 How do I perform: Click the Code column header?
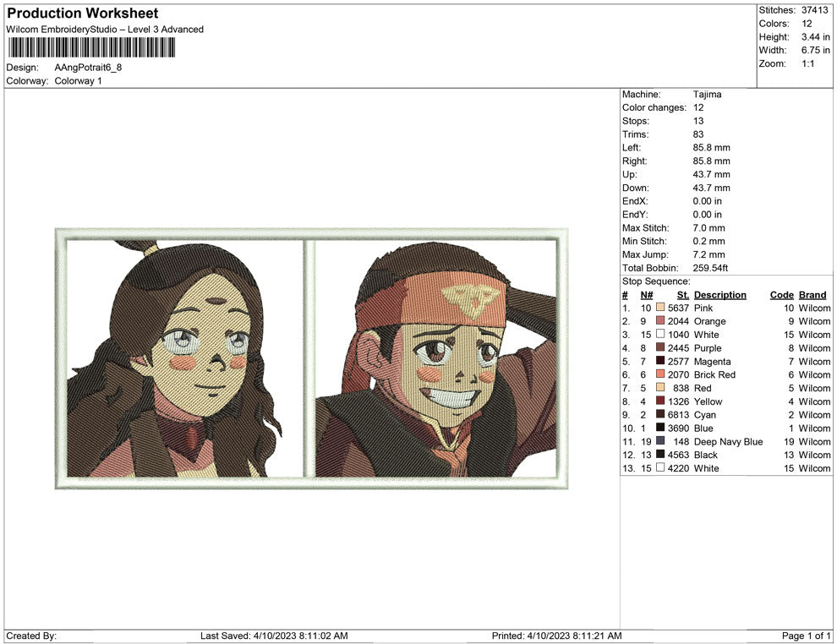782,295
